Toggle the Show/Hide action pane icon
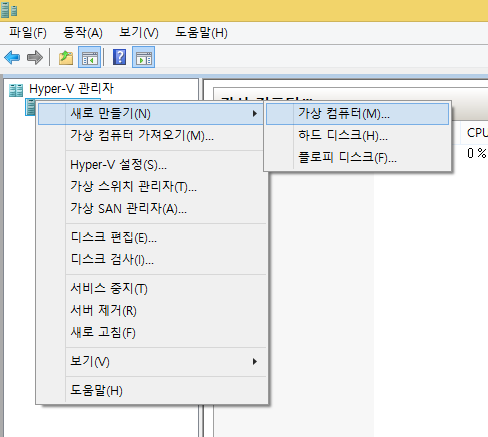Viewport: 488px width, 437px height. pyautogui.click(x=143, y=57)
